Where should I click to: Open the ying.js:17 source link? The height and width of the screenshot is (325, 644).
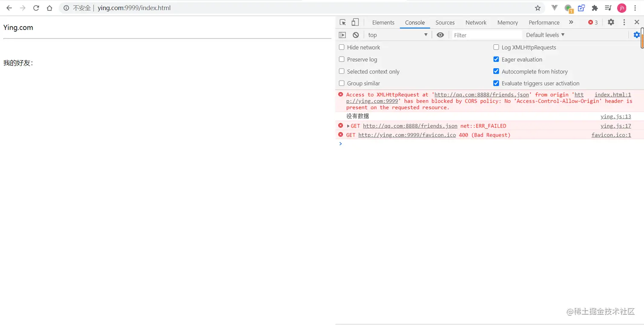tap(616, 126)
